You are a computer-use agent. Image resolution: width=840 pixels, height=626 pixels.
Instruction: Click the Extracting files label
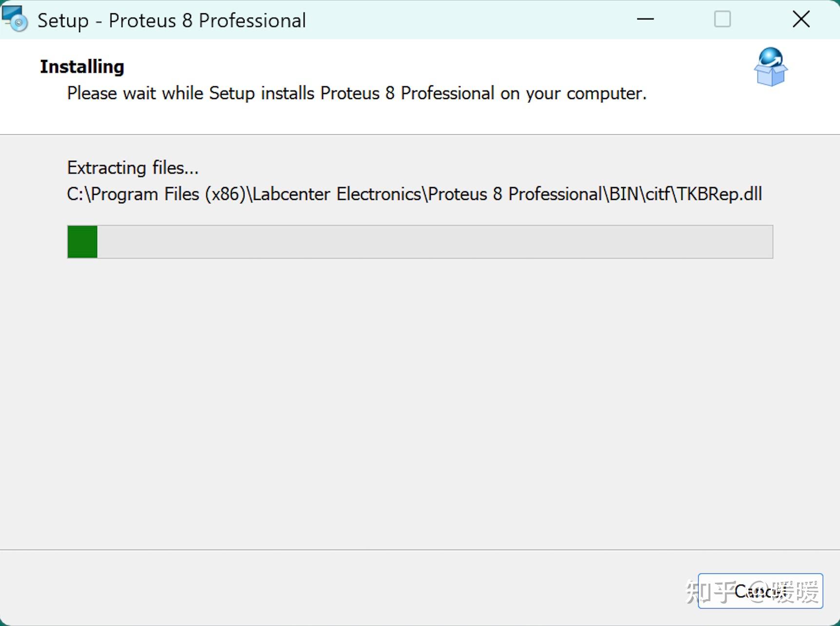click(133, 167)
